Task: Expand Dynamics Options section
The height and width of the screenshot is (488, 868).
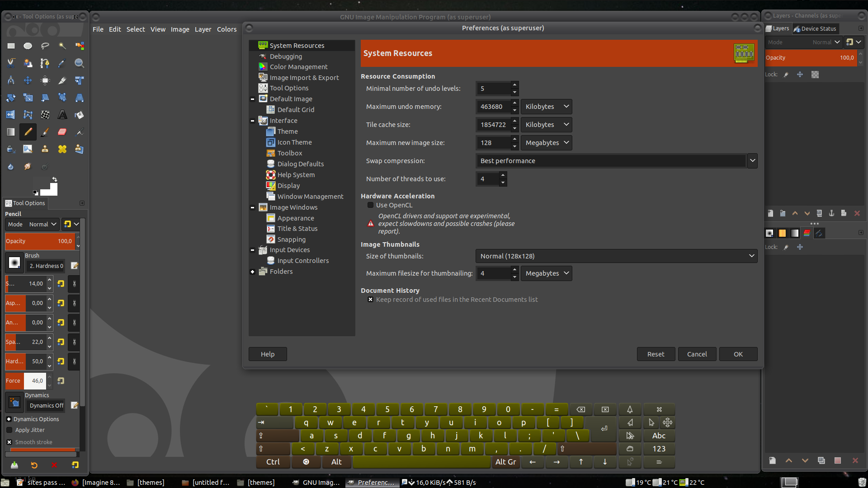Action: [x=9, y=419]
